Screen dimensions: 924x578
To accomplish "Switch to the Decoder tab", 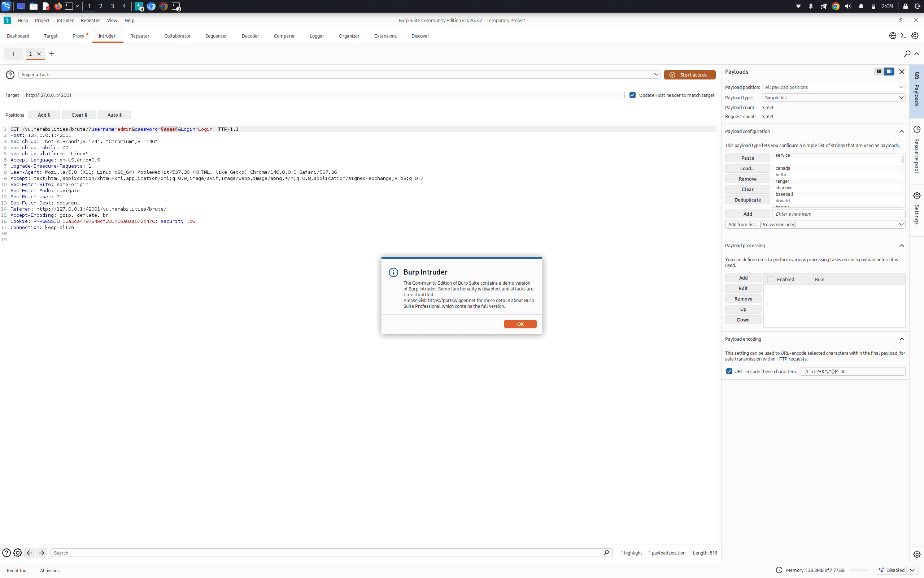I will coord(250,36).
